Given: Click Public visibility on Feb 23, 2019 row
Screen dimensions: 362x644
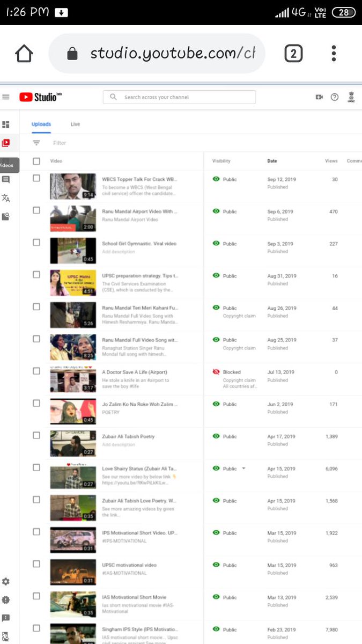Looking at the screenshot, I should [x=230, y=630].
